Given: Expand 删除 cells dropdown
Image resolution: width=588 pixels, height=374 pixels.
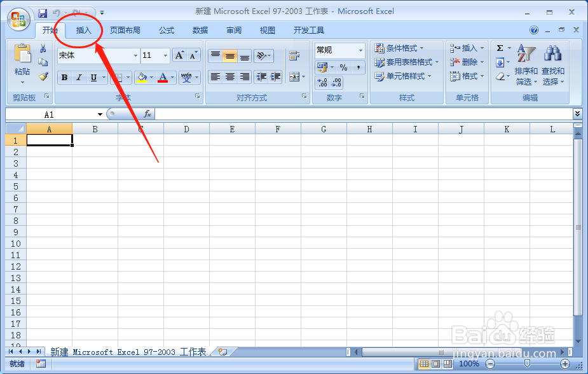Looking at the screenshot, I should [x=482, y=62].
